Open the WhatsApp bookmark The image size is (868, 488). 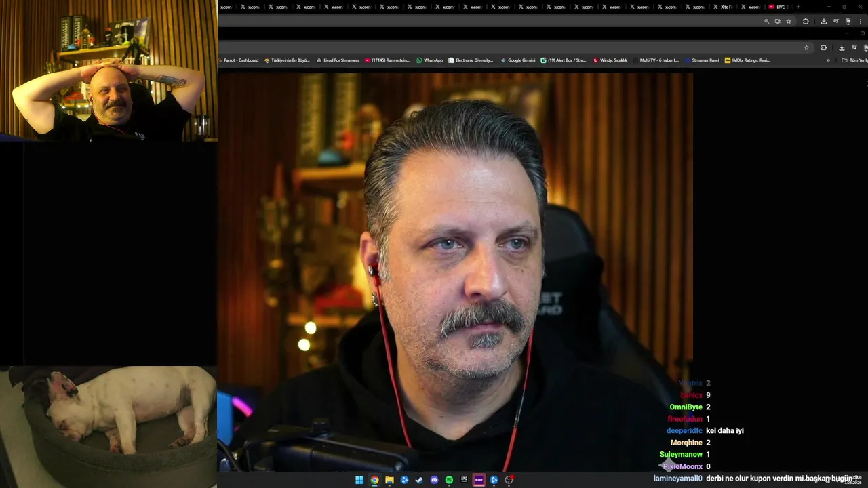pyautogui.click(x=429, y=60)
